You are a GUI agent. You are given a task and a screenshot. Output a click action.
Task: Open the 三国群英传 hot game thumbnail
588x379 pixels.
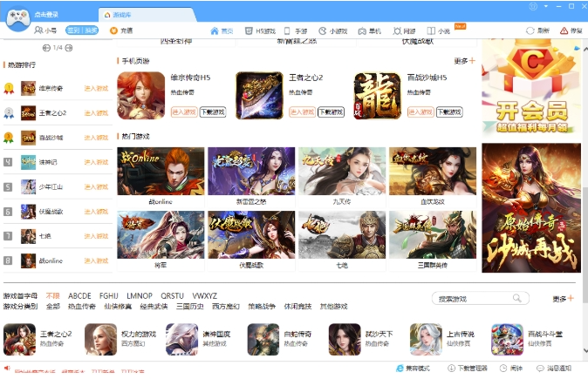tap(433, 235)
